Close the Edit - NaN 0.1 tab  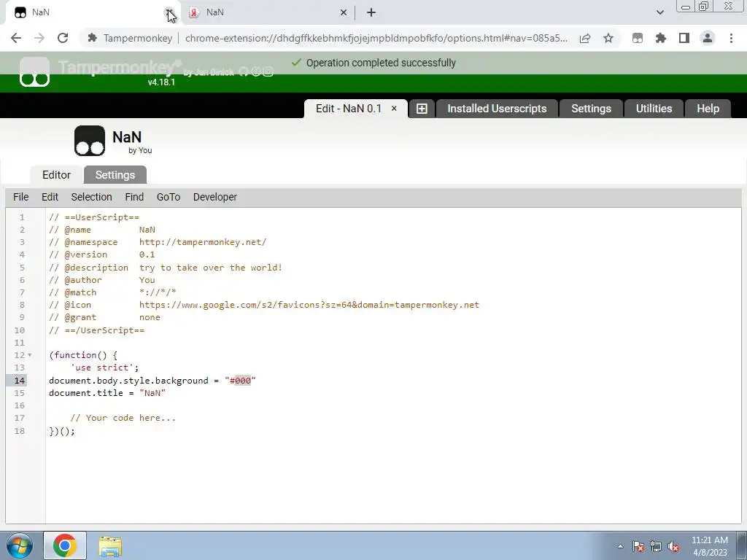[x=394, y=109]
